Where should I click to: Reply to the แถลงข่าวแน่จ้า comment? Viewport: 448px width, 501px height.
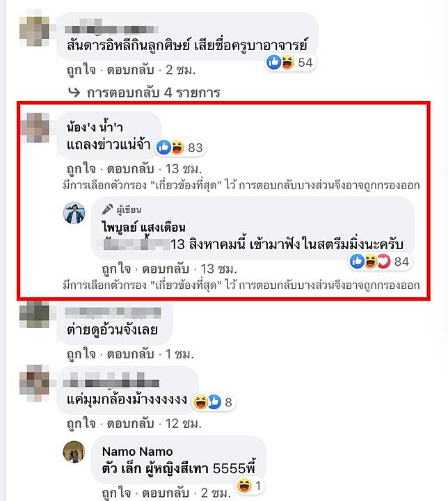(130, 168)
